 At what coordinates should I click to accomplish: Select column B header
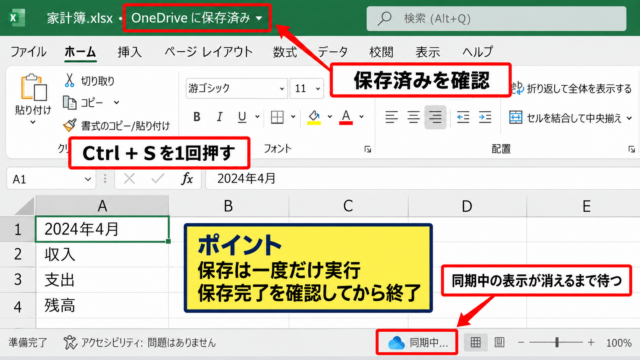[x=229, y=206]
